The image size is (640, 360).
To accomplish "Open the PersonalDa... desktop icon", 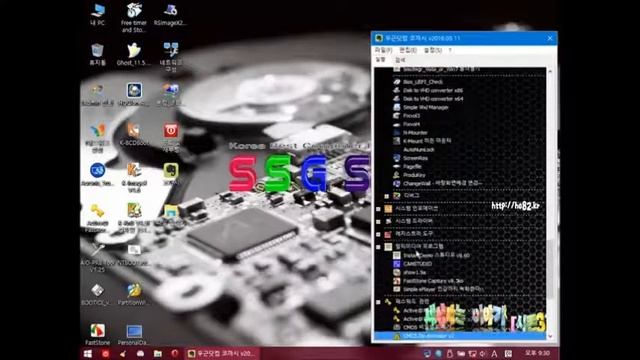I will click(x=133, y=334).
